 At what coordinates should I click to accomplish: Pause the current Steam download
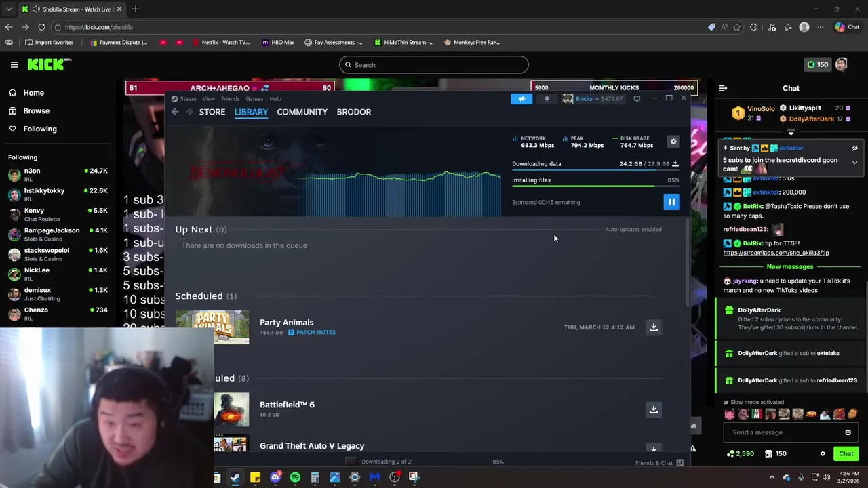671,202
